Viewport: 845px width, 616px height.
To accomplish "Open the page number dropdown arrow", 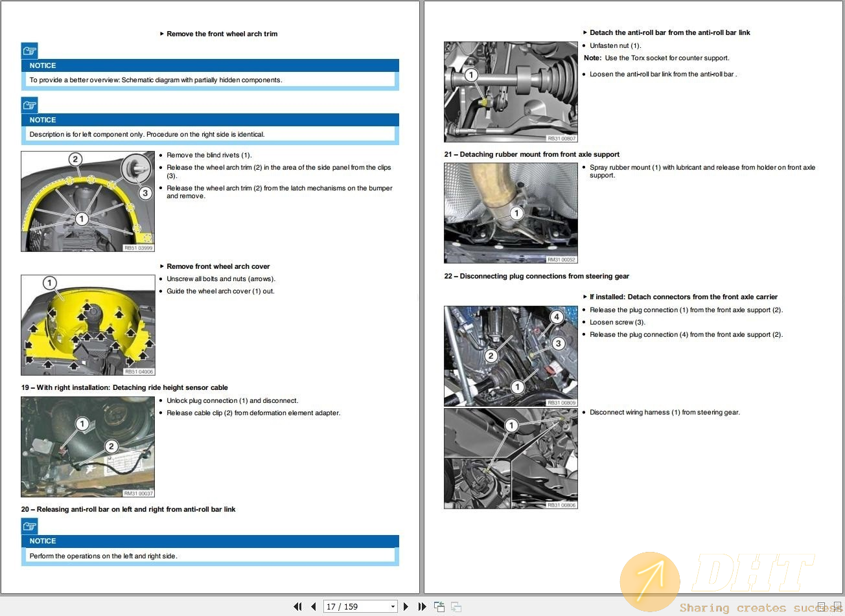I will coord(393,607).
